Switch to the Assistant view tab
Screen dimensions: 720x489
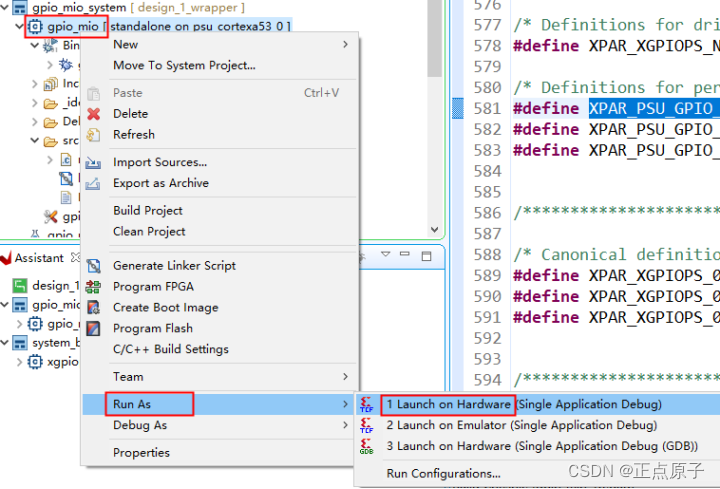pos(39,258)
